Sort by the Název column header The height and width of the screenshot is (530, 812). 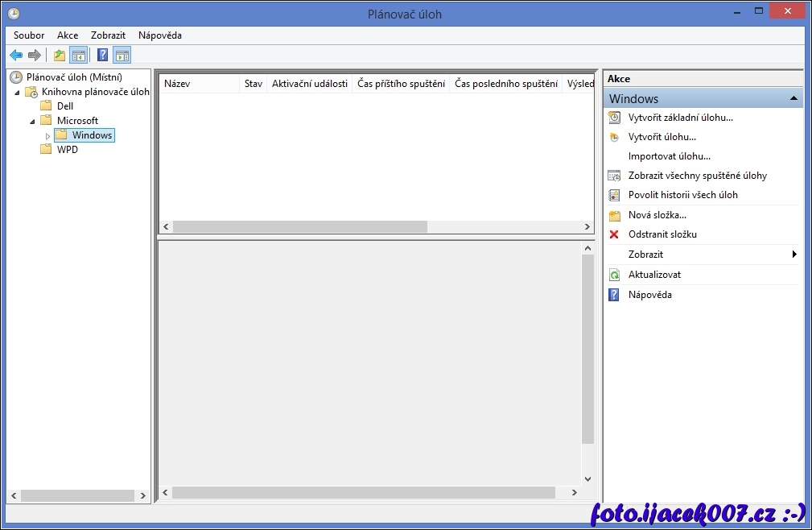[x=198, y=84]
